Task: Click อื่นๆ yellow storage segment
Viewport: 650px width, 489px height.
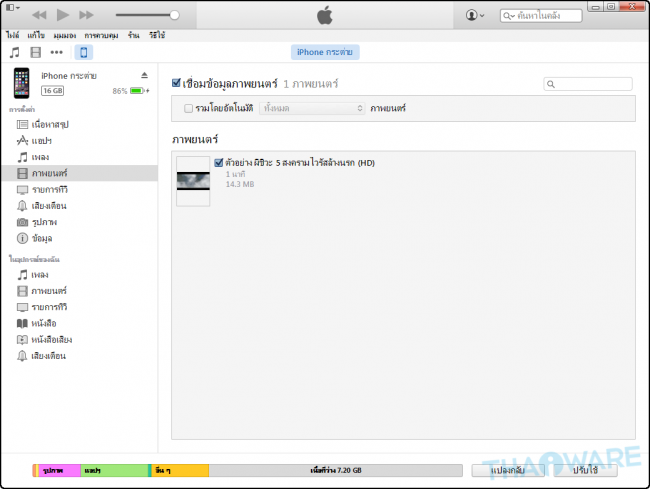Action: (x=180, y=470)
